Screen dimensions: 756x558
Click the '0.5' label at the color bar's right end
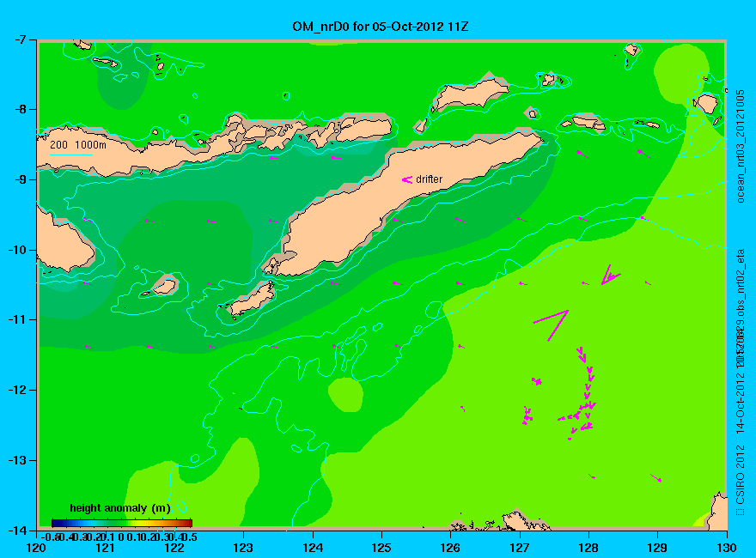tap(188, 537)
